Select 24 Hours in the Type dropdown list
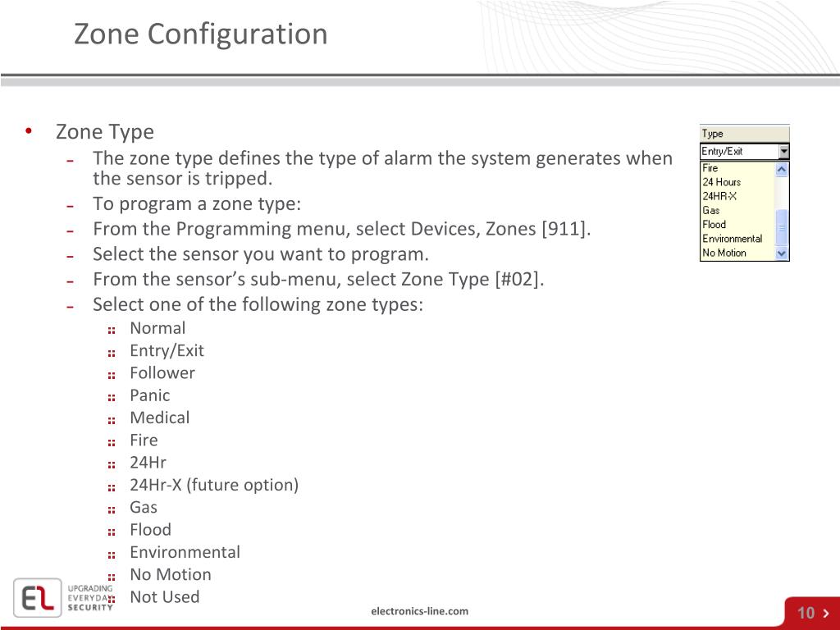The width and height of the screenshot is (840, 630). (721, 182)
